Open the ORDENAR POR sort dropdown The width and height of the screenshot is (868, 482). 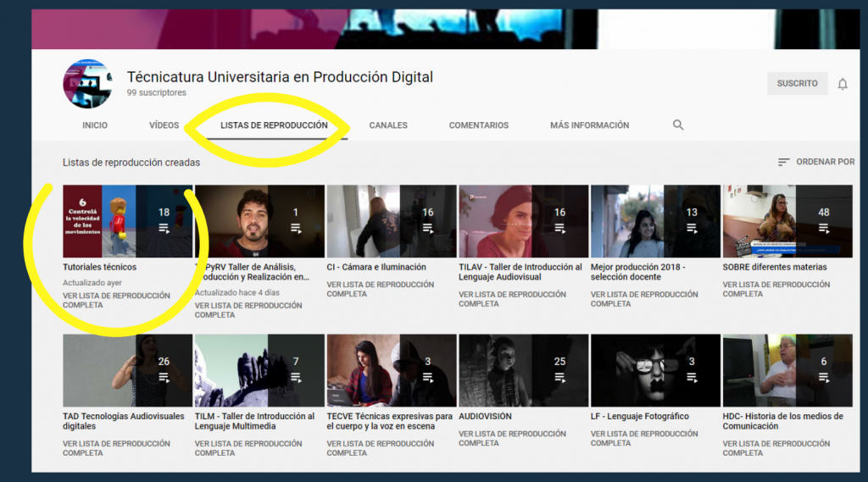(x=816, y=162)
